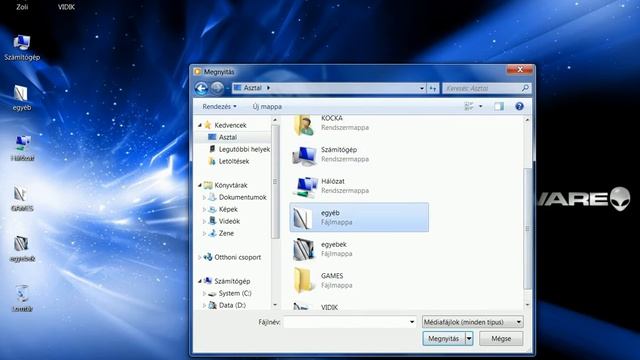The width and height of the screenshot is (640, 360).
Task: Expand the Videók library node
Action: 204,221
